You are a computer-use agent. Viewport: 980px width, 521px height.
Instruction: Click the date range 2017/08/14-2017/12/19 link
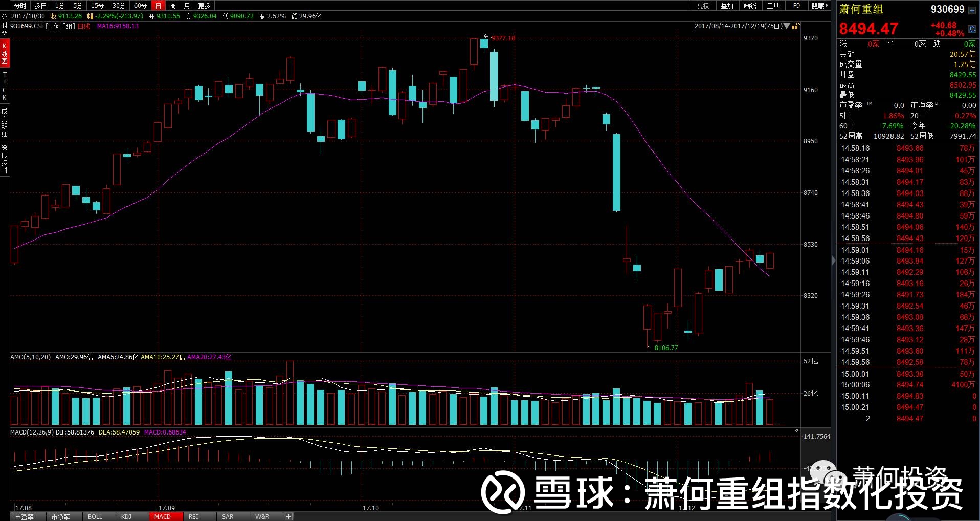(x=738, y=26)
